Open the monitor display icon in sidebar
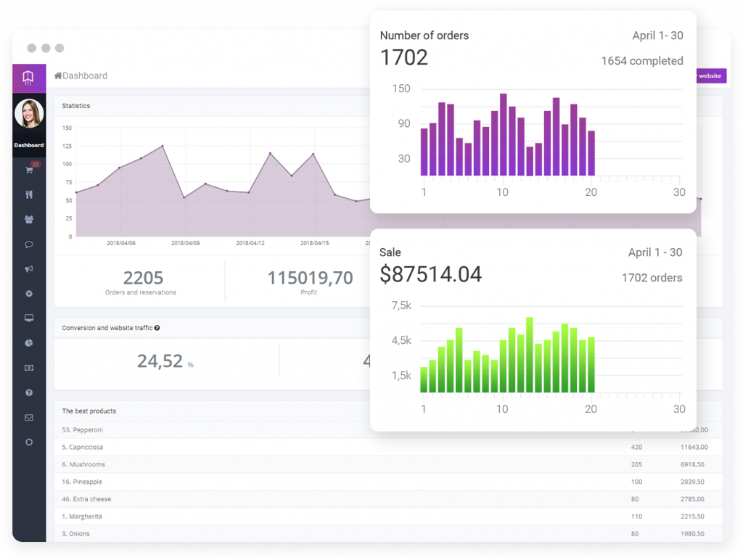This screenshot has width=743, height=560. coord(29,318)
